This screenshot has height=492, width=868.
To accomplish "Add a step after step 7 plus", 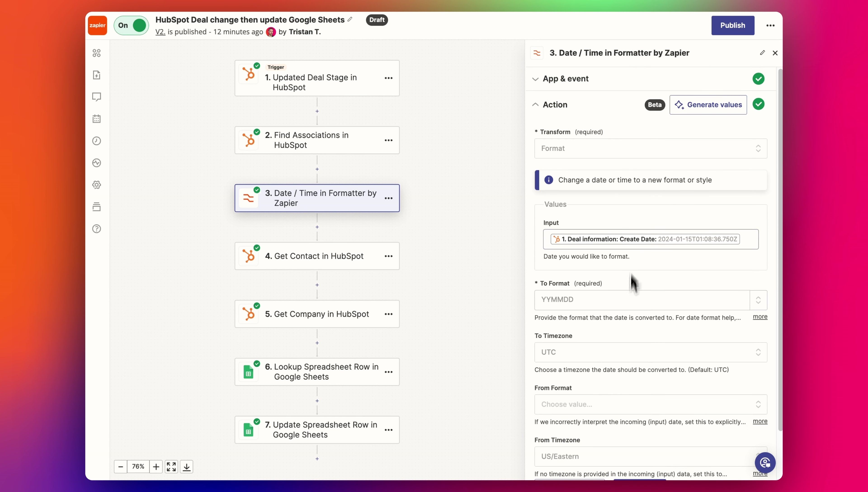I will [x=317, y=459].
